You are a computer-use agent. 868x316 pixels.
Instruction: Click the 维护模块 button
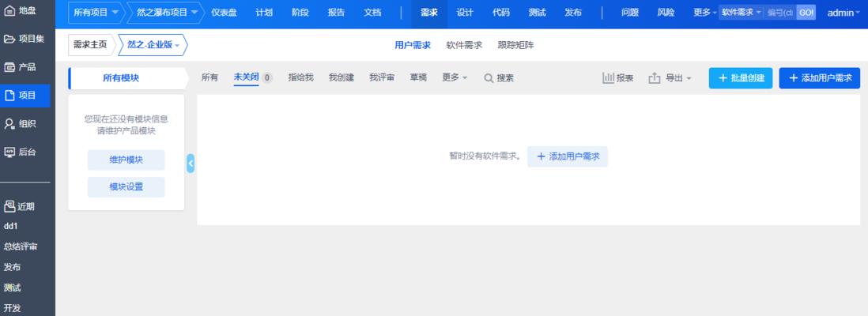126,160
